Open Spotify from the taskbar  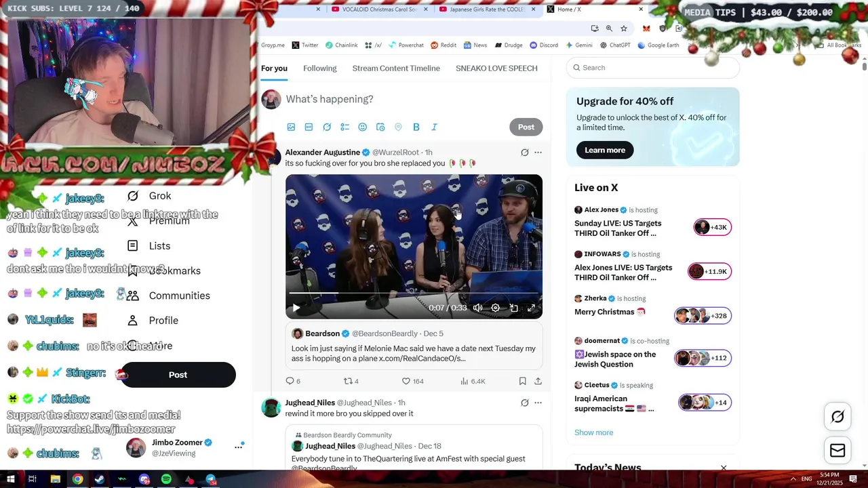(166, 479)
